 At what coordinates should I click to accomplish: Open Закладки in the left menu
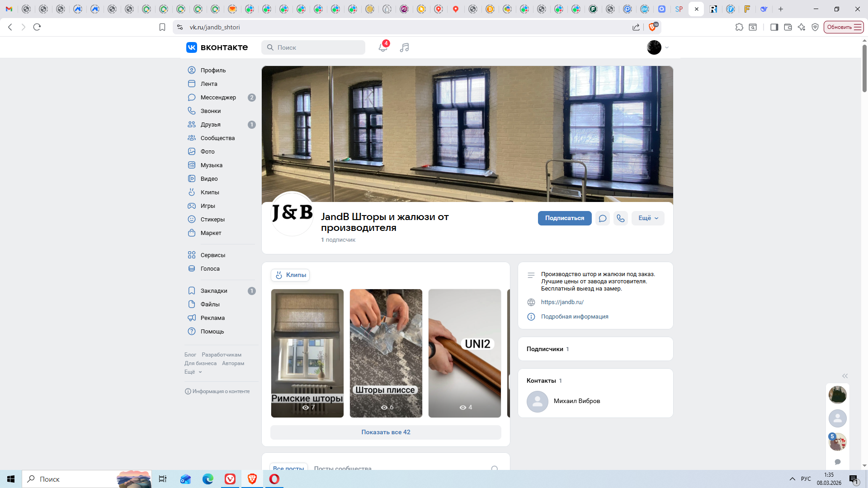tap(214, 291)
